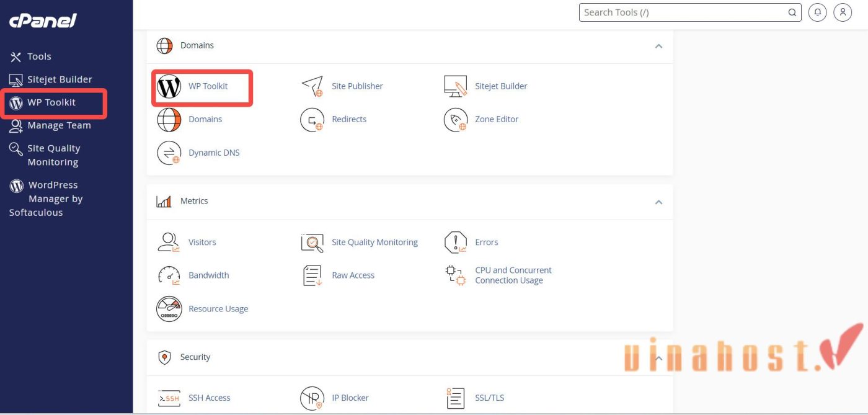Open Site Quality Monitoring link in Metrics
The height and width of the screenshot is (415, 868).
click(x=375, y=242)
